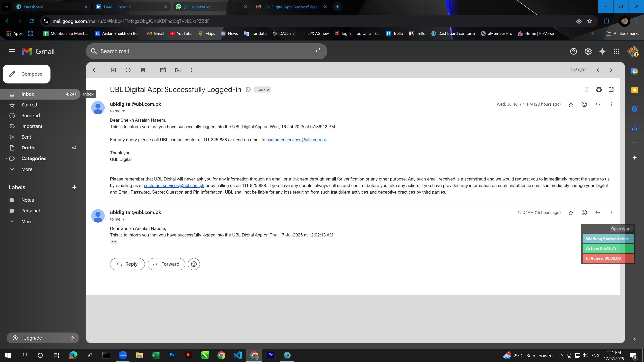Open conversation in new window

tap(611, 89)
